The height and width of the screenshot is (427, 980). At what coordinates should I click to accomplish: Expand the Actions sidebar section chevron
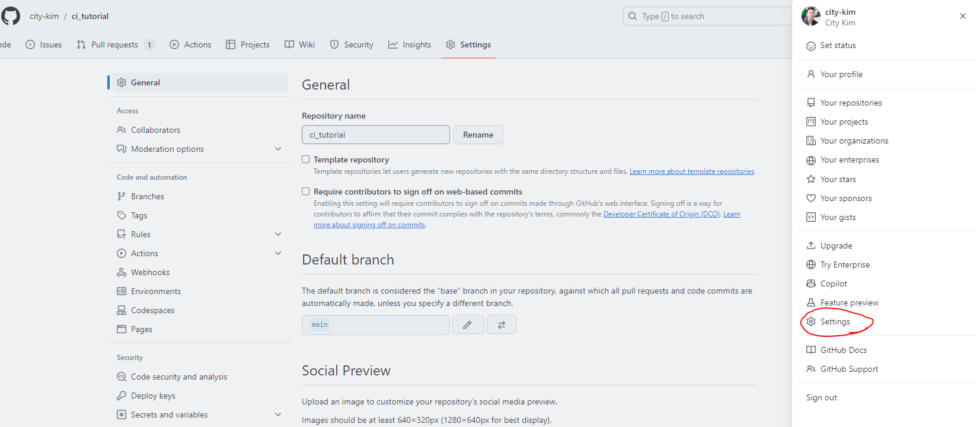pos(278,253)
